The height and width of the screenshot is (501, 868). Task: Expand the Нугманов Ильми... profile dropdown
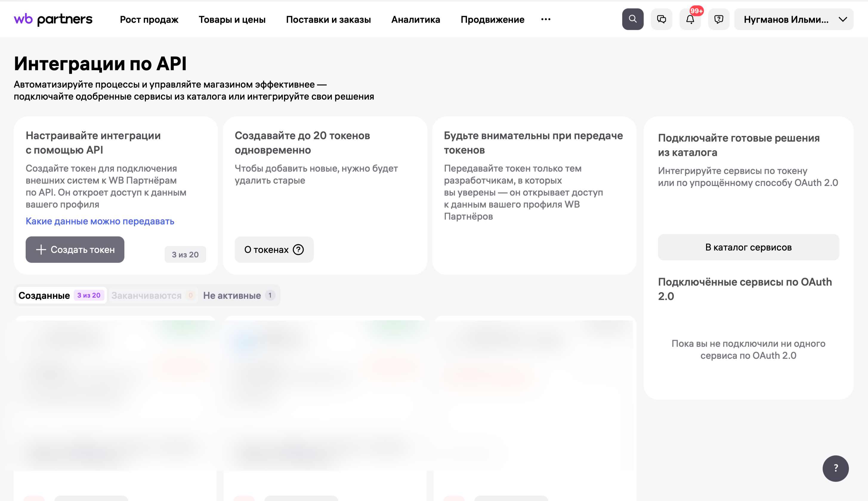click(x=794, y=19)
